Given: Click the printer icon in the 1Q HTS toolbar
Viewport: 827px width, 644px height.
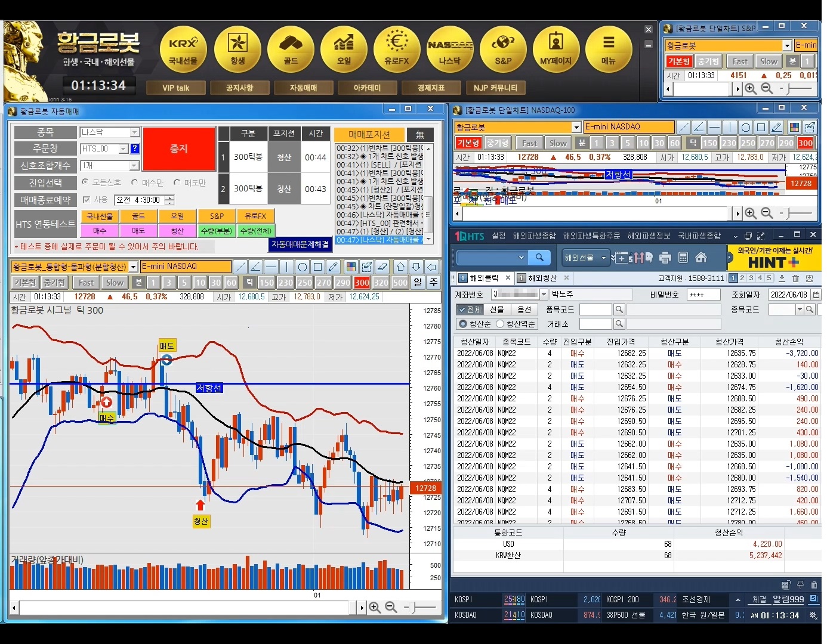Looking at the screenshot, I should tap(665, 258).
